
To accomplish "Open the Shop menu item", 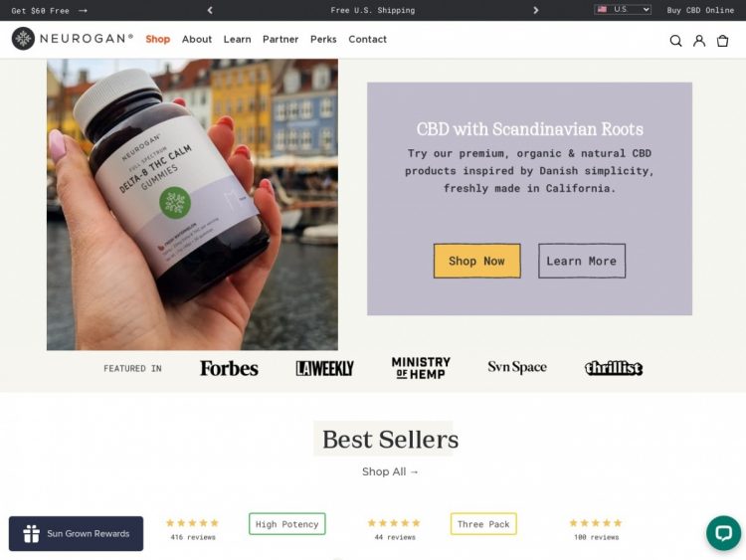I will [157, 39].
